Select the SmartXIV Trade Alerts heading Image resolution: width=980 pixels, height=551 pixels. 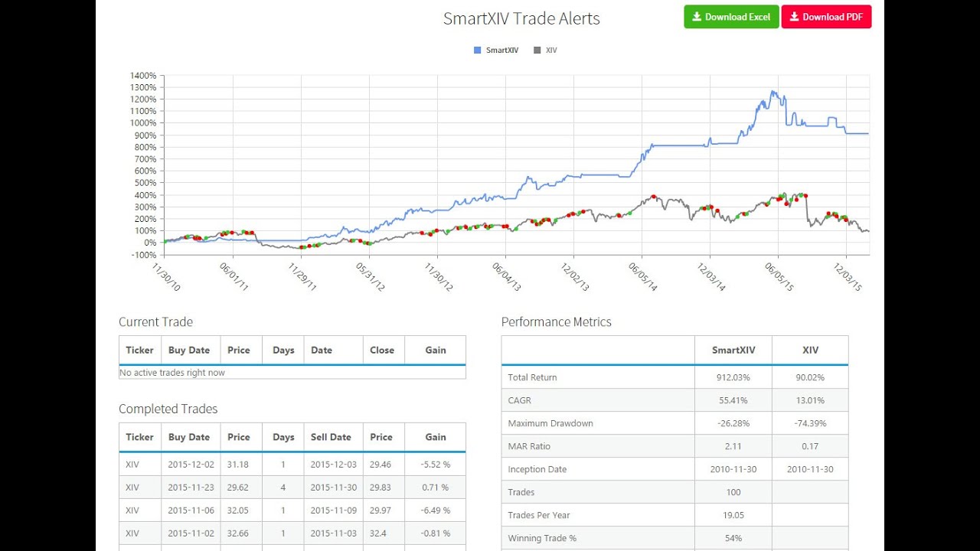click(x=521, y=18)
